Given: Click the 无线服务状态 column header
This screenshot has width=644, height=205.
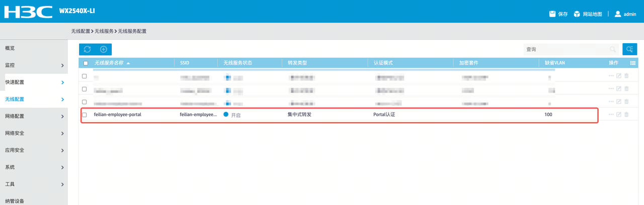Looking at the screenshot, I should [237, 63].
